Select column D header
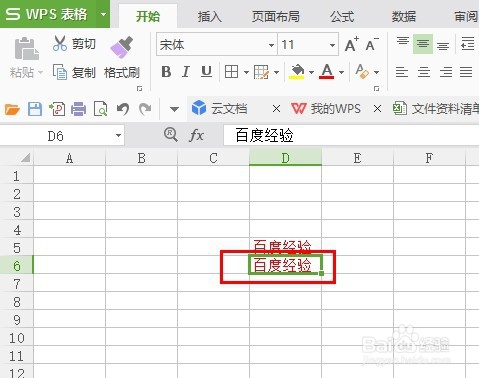Screen dimensions: 479x378 (285, 157)
